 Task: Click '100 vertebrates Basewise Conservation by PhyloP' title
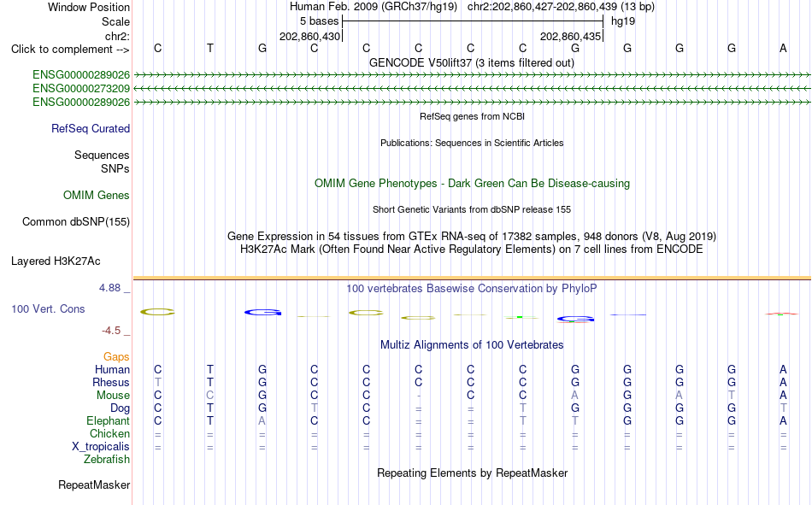(x=472, y=289)
